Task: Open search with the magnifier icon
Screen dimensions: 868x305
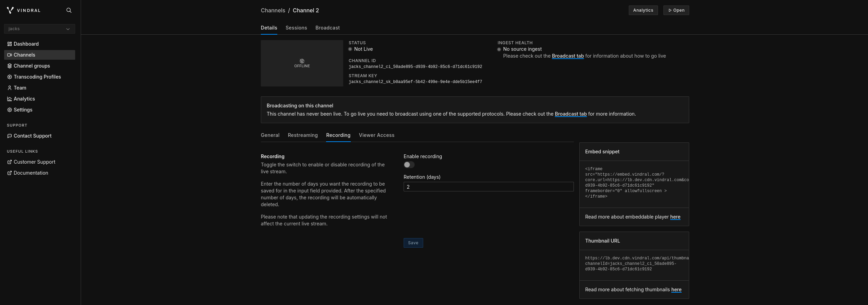Action: coord(69,10)
